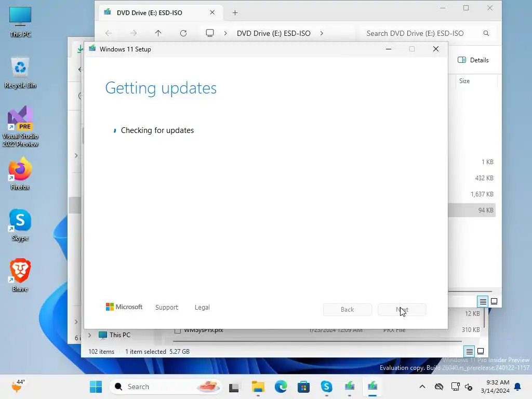Click the taskbar Search box
The width and height of the screenshot is (532, 399).
[166, 387]
